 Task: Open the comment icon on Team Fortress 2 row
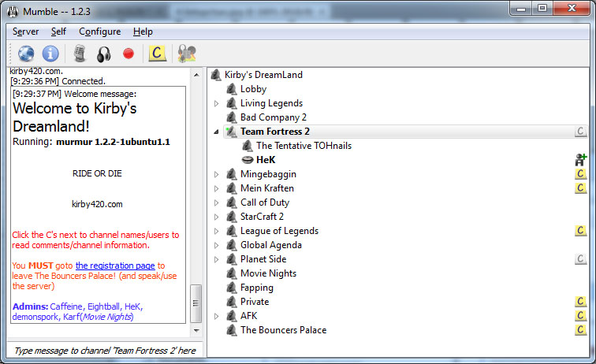click(580, 132)
